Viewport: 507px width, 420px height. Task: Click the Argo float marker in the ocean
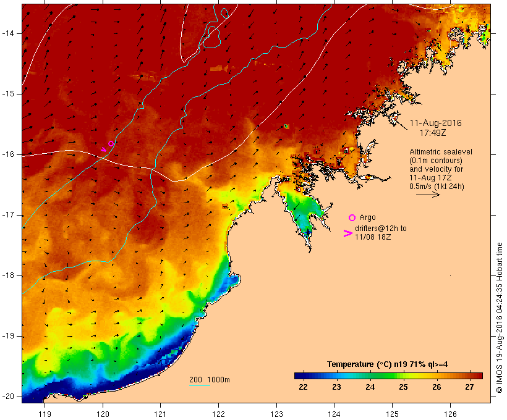tap(111, 143)
